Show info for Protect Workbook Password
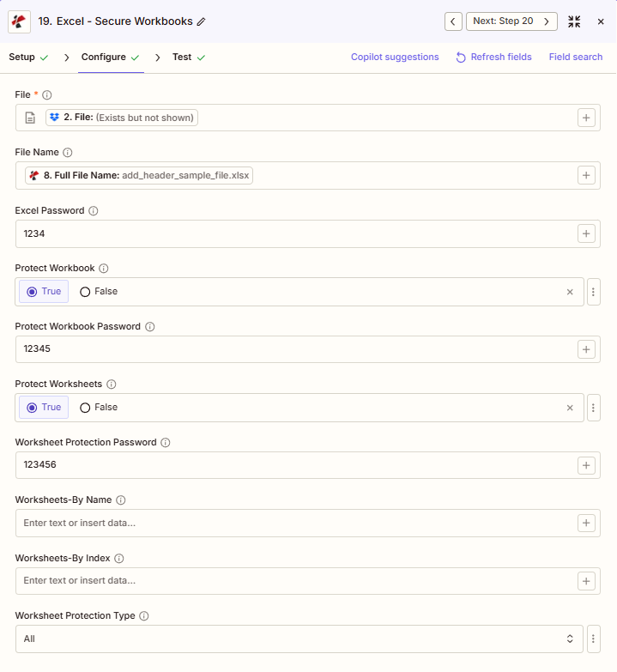 click(149, 327)
